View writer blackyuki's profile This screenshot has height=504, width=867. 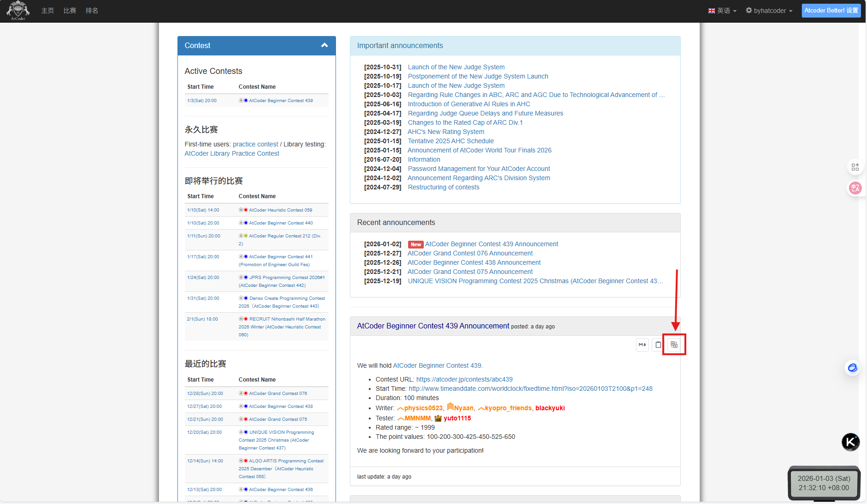click(550, 408)
